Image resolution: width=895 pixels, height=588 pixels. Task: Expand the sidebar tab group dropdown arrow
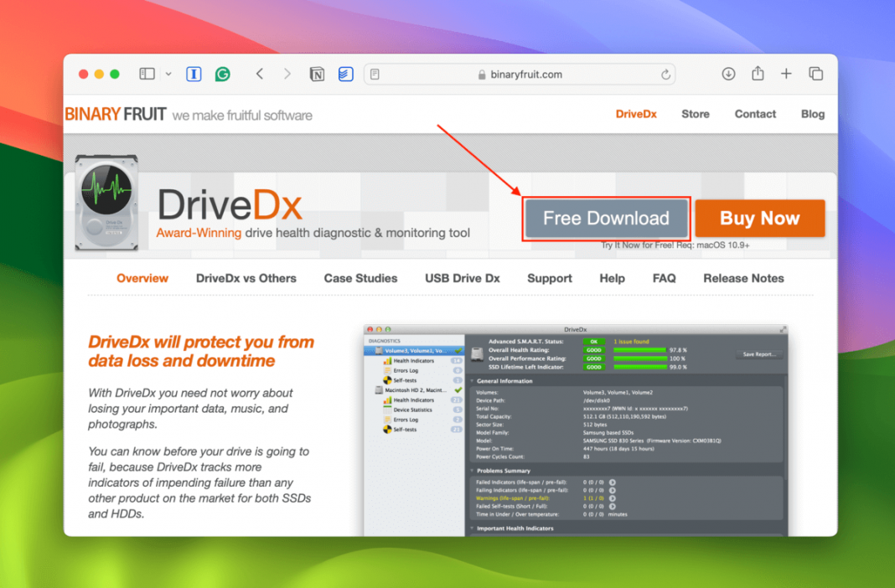coord(168,74)
